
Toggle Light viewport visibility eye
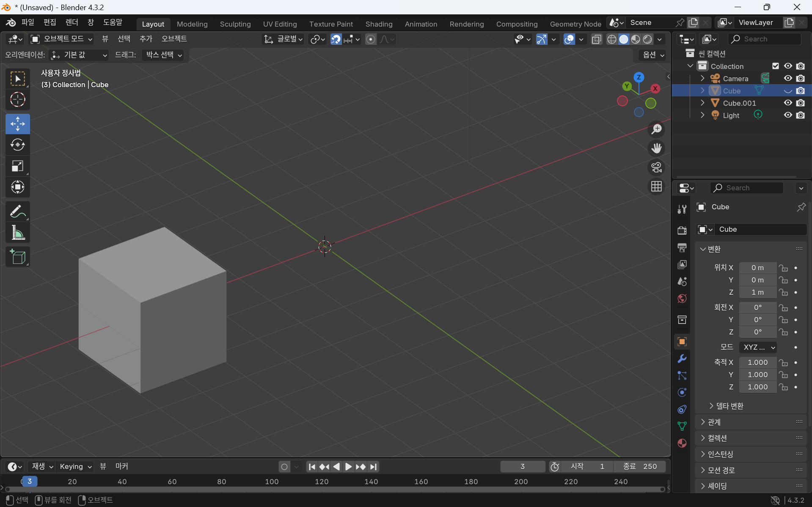pyautogui.click(x=787, y=115)
